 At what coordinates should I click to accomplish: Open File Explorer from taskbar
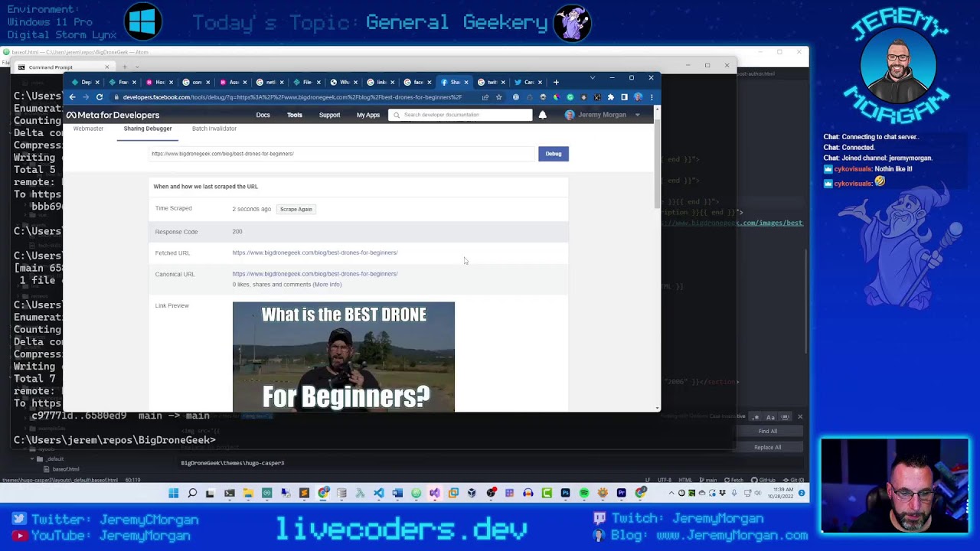248,493
